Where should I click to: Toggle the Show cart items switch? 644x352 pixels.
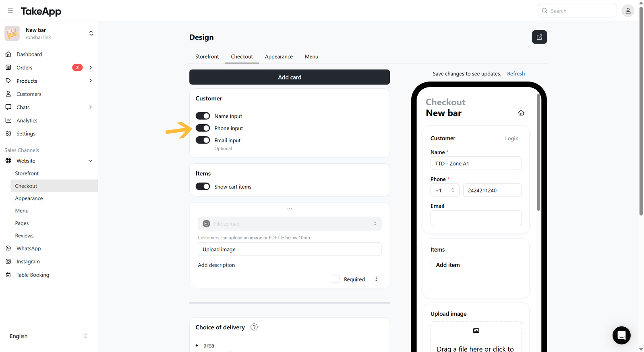[x=203, y=187]
